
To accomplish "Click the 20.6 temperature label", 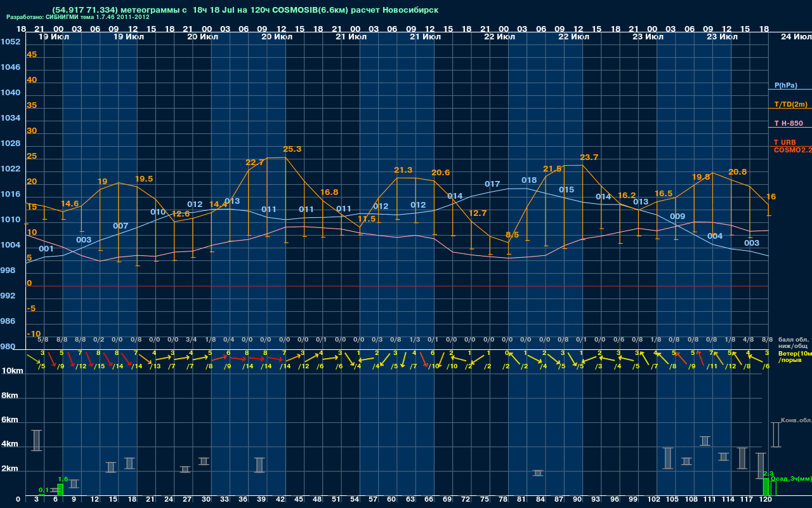I will 441,173.
